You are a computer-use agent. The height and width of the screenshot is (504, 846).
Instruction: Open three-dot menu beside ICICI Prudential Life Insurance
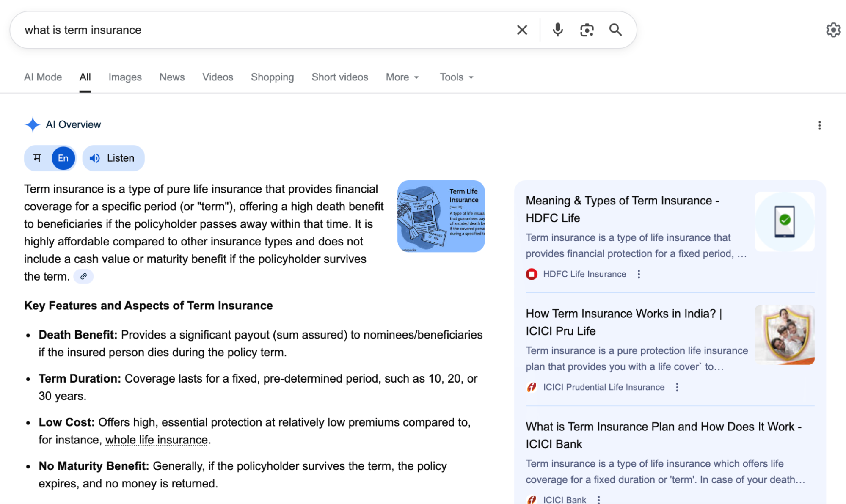pyautogui.click(x=677, y=387)
